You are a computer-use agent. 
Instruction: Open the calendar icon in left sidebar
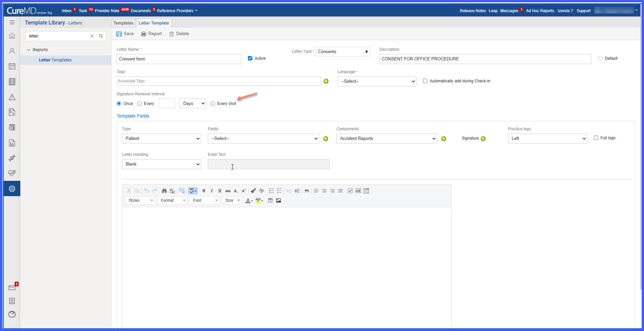12,66
